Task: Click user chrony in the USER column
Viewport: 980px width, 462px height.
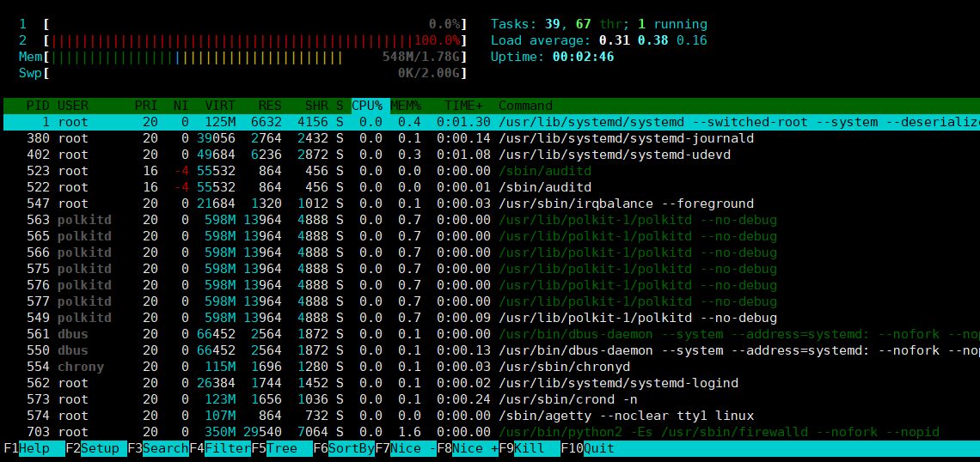Action: [x=81, y=367]
